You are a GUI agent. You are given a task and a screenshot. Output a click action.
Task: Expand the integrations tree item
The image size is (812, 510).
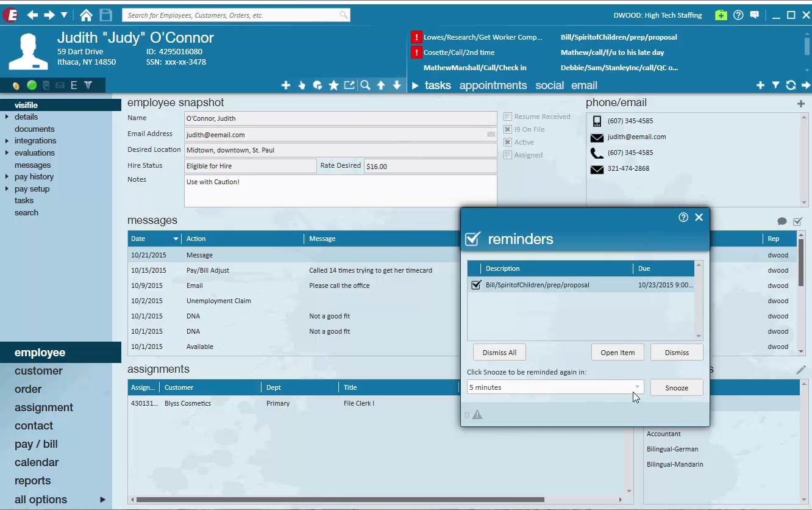7,140
